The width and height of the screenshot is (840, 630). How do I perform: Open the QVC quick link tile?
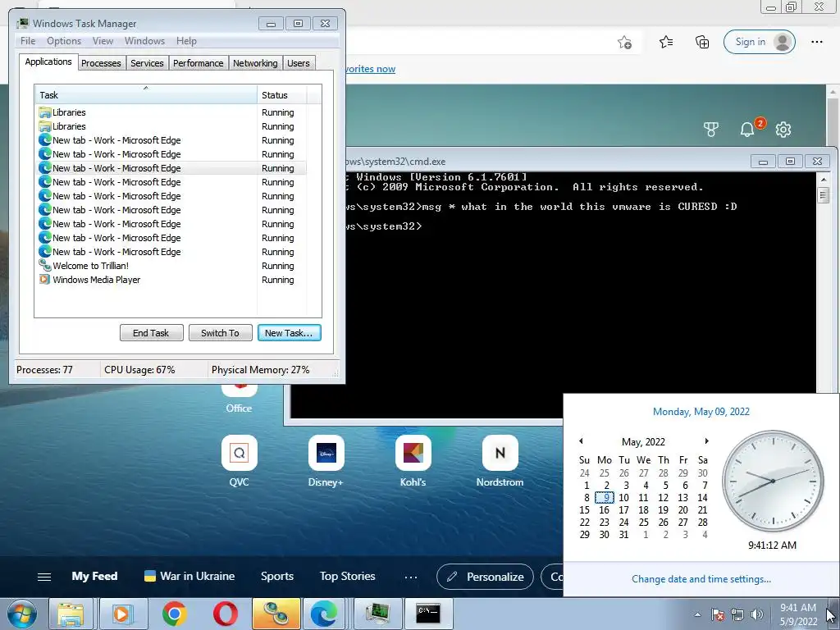[239, 453]
